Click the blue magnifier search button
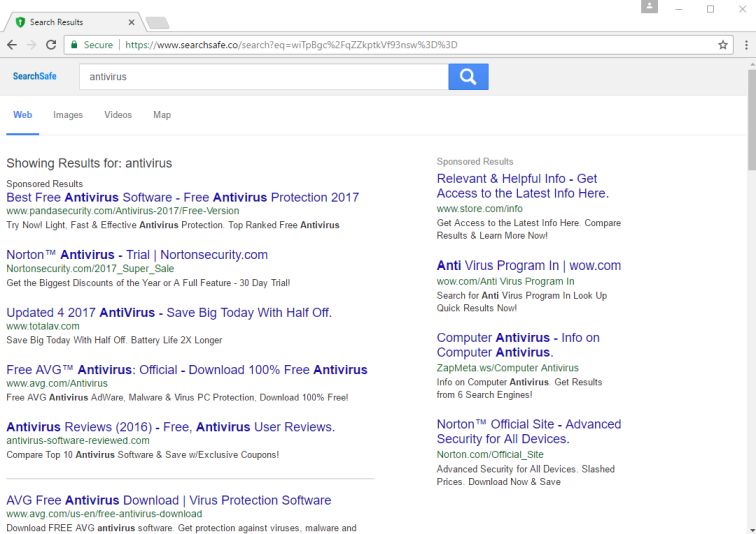This screenshot has height=534, width=756. pyautogui.click(x=468, y=77)
